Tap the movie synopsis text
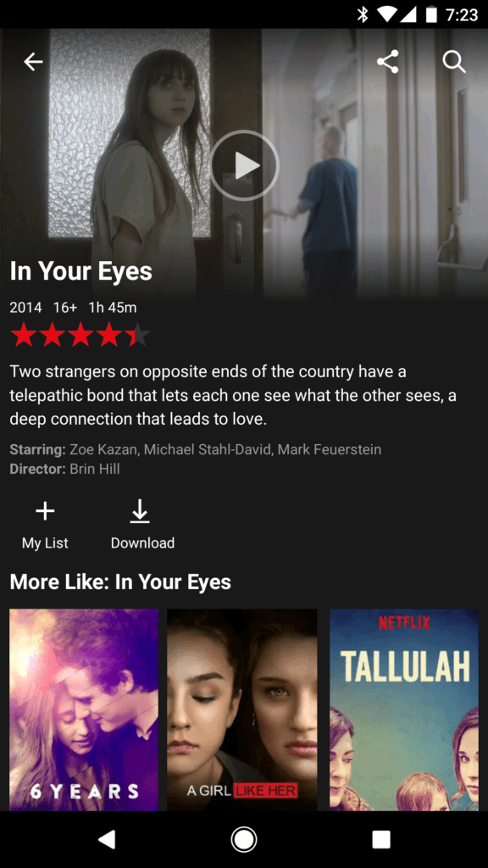Viewport: 488px width, 868px height. (233, 395)
